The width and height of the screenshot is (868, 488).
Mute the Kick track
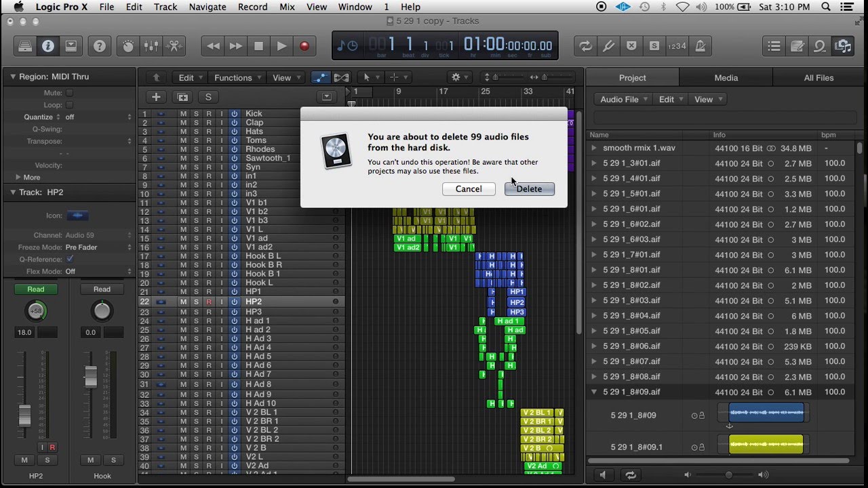(x=183, y=114)
